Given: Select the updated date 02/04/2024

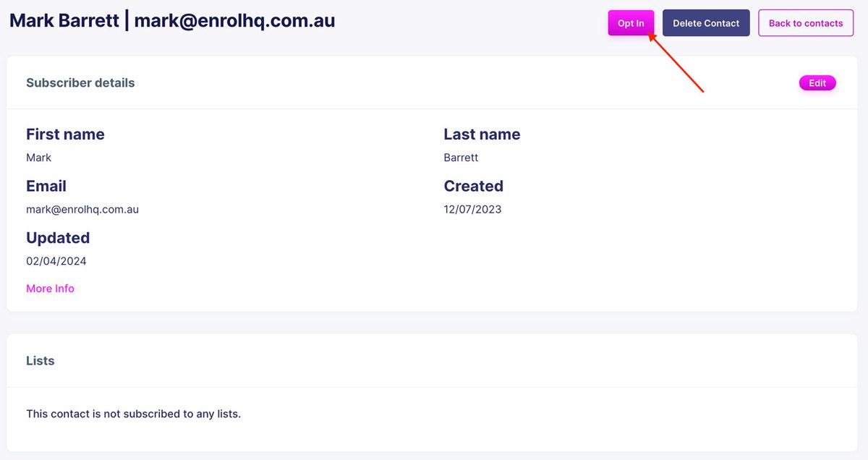Looking at the screenshot, I should (x=56, y=261).
